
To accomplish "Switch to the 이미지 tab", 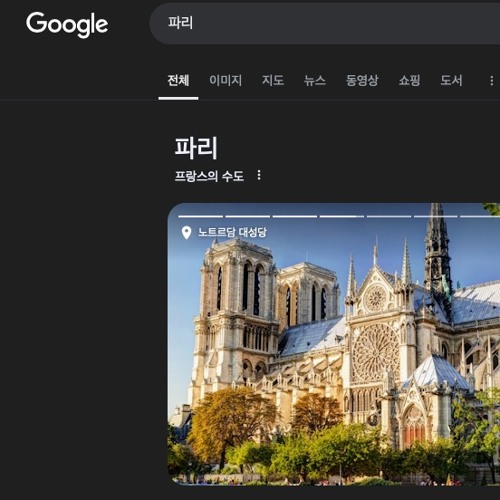I will coord(226,80).
